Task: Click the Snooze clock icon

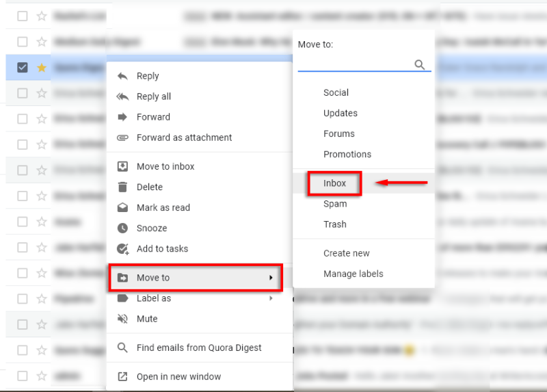Action: (123, 228)
